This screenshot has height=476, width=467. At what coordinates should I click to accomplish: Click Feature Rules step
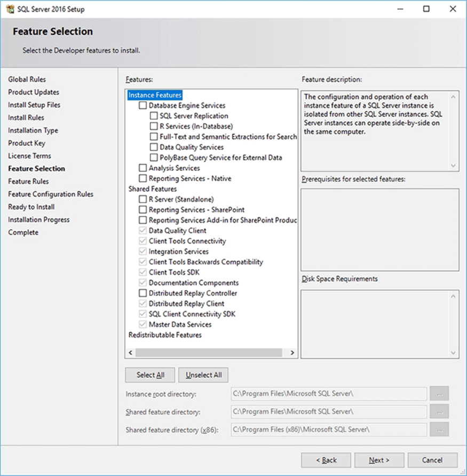(28, 181)
